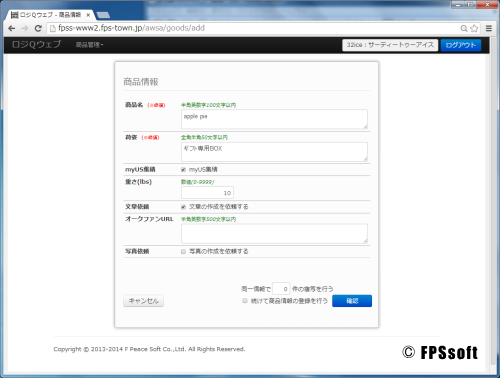Close the browser window
This screenshot has height=378, width=500.
click(x=487, y=5)
